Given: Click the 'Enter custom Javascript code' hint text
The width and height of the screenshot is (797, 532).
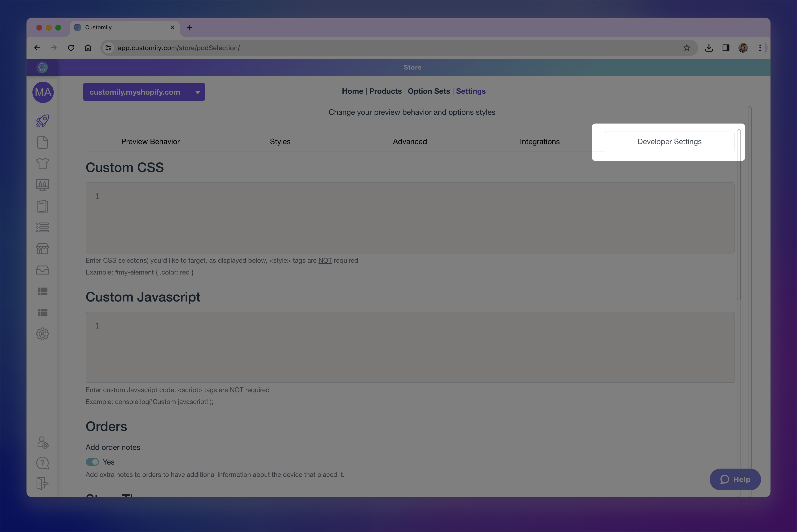Looking at the screenshot, I should coord(177,390).
